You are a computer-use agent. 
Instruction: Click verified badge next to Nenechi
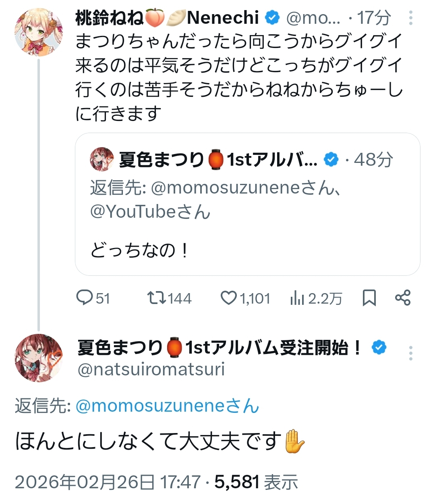pyautogui.click(x=273, y=18)
